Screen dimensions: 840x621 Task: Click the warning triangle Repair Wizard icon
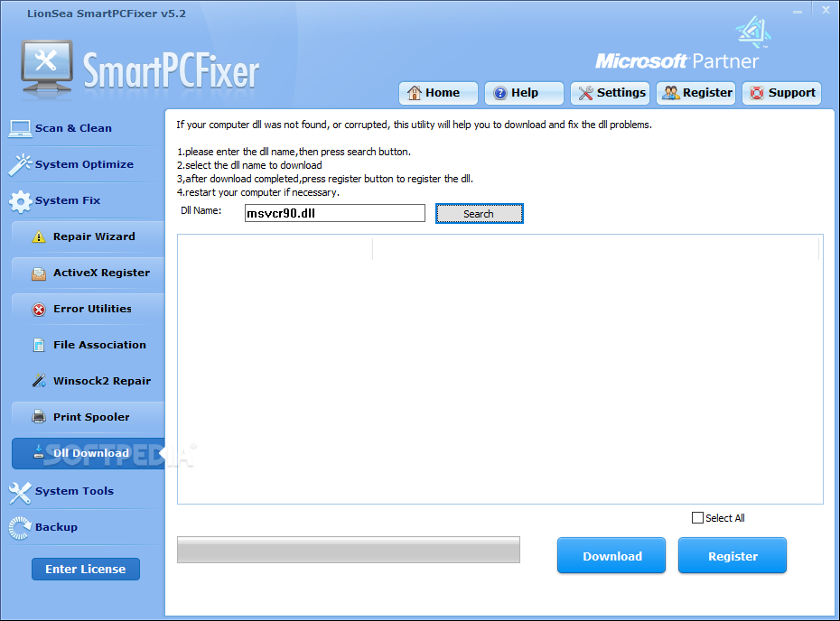(39, 236)
